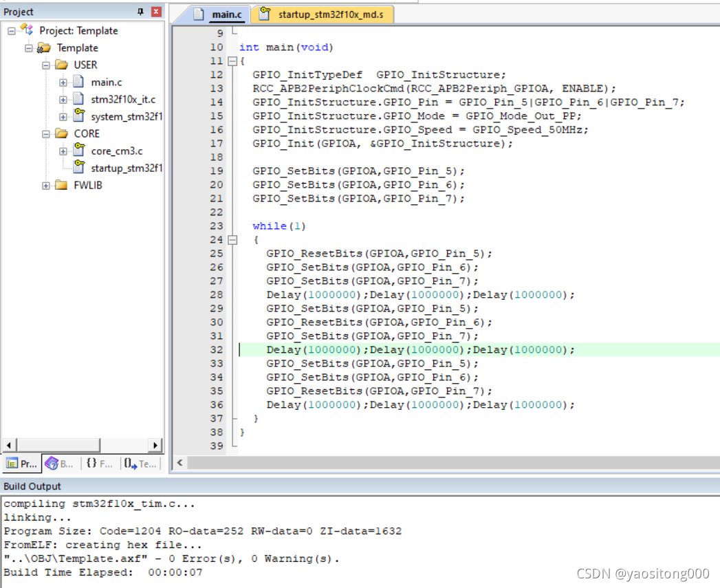Screen dimensions: 720x588
Task: Expand the FWLIB folder group
Action: [x=46, y=186]
